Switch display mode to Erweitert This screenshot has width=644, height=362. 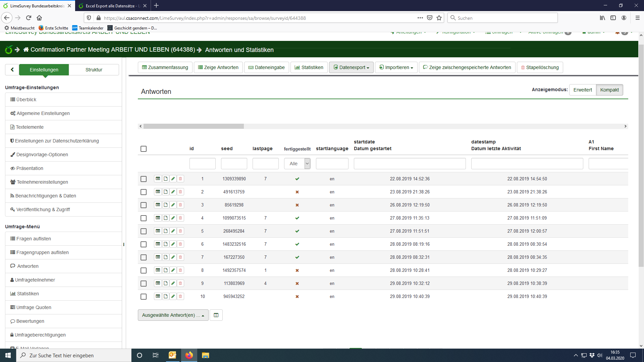click(x=582, y=90)
